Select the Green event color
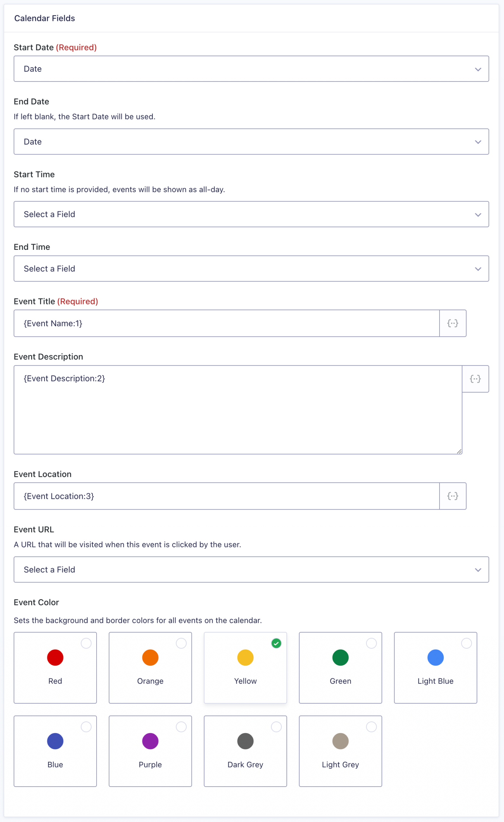This screenshot has width=504, height=822. pos(340,668)
